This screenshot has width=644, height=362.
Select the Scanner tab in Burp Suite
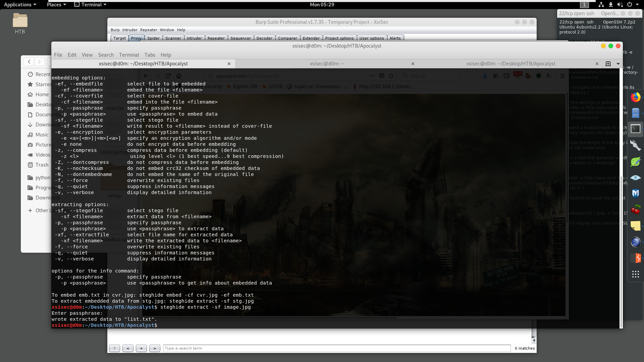[173, 38]
